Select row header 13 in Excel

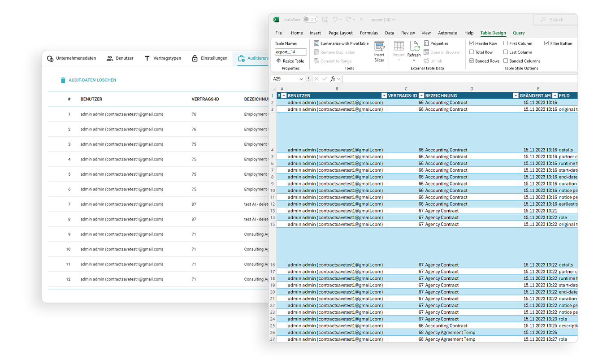point(273,211)
